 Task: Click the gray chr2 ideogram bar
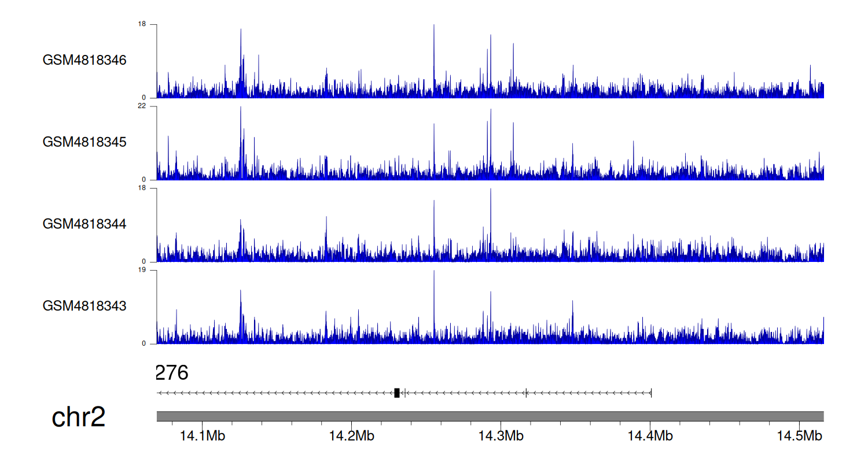pos(490,416)
